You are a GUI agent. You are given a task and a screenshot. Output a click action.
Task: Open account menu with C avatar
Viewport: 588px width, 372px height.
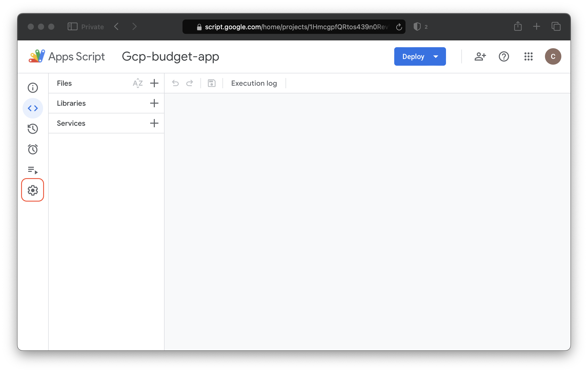pos(553,56)
